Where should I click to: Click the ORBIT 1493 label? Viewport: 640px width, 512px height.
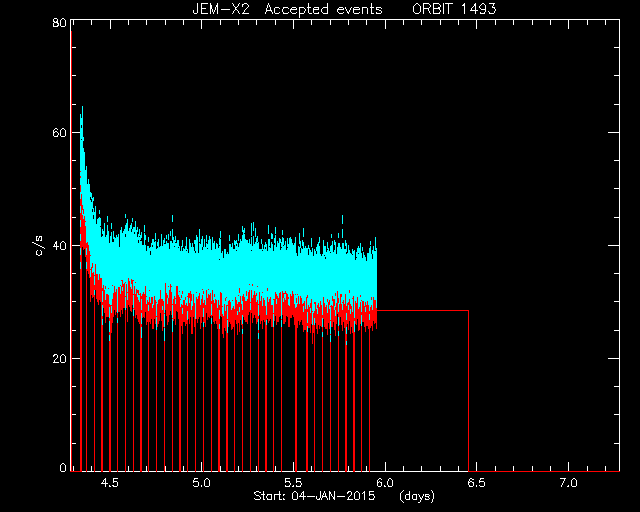pos(454,9)
